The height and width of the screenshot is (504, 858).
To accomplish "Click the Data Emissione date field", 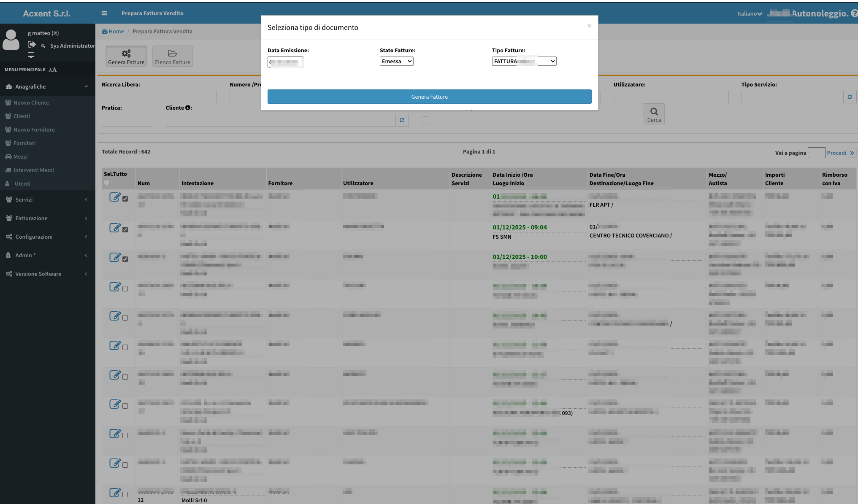I will coord(285,62).
